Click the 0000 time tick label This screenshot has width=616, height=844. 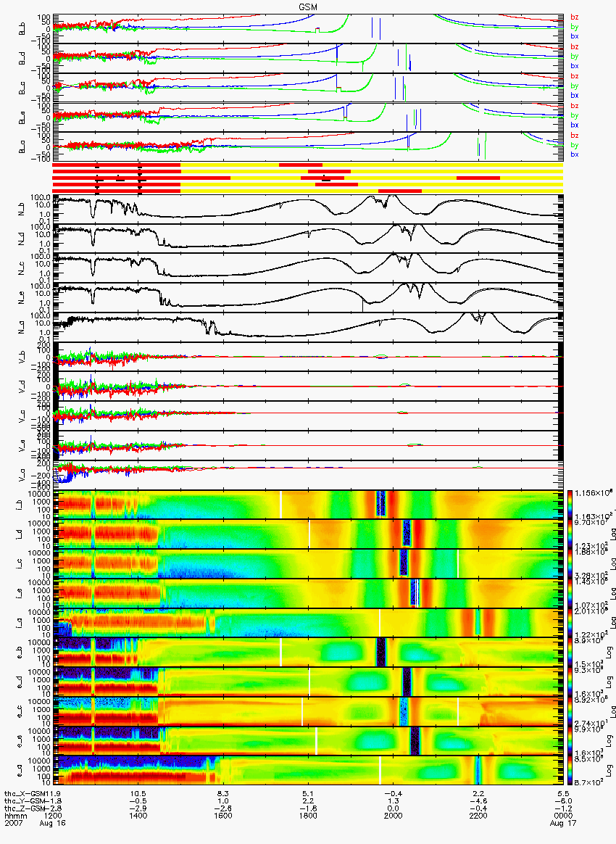point(563,816)
